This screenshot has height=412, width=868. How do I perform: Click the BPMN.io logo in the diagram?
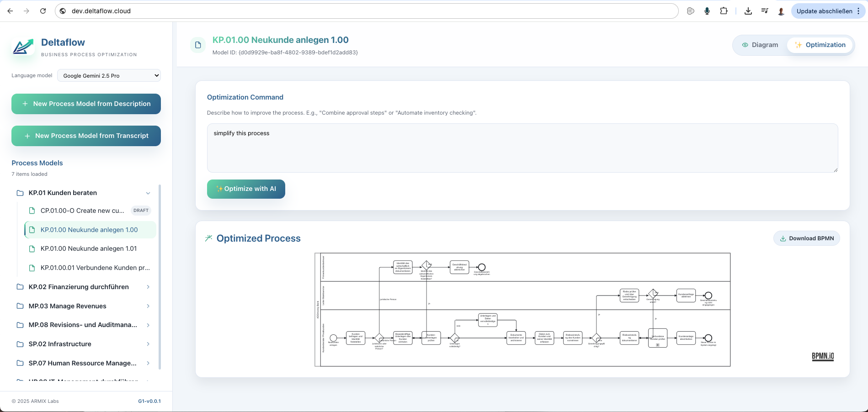(822, 356)
